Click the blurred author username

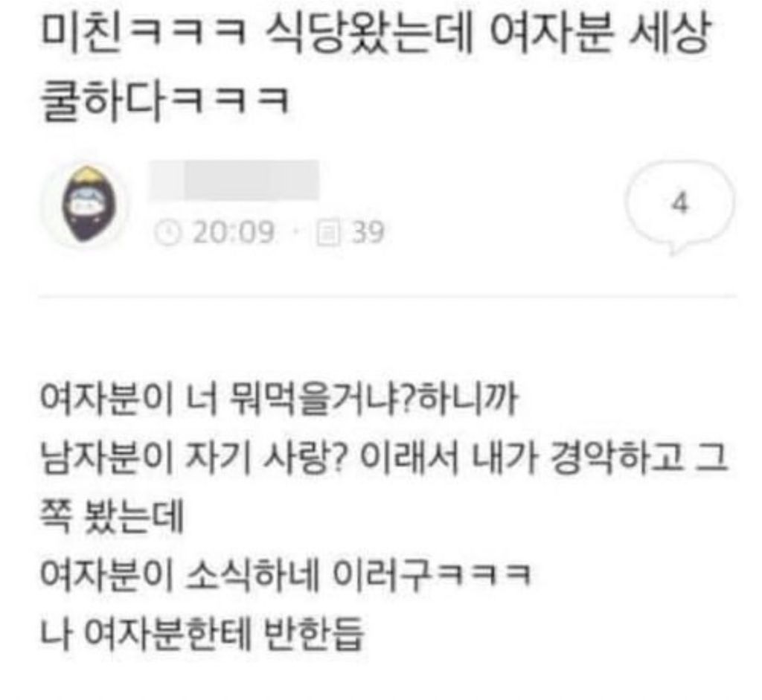click(x=234, y=180)
